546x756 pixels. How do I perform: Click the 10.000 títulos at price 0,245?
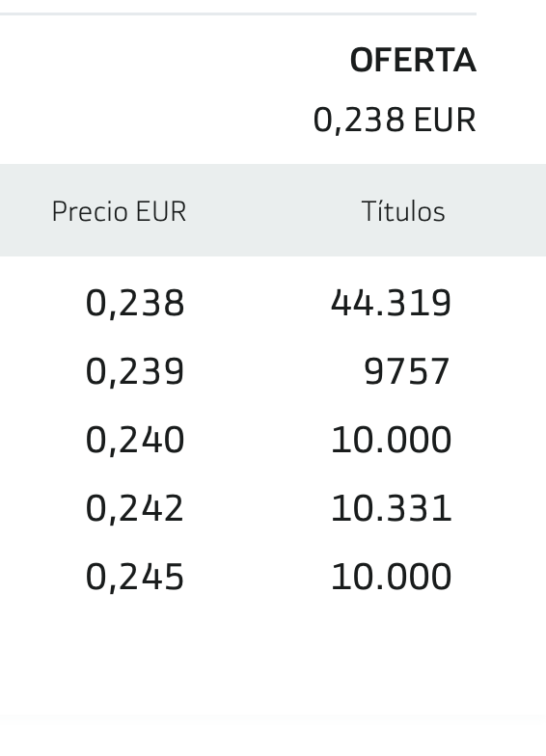[391, 577]
